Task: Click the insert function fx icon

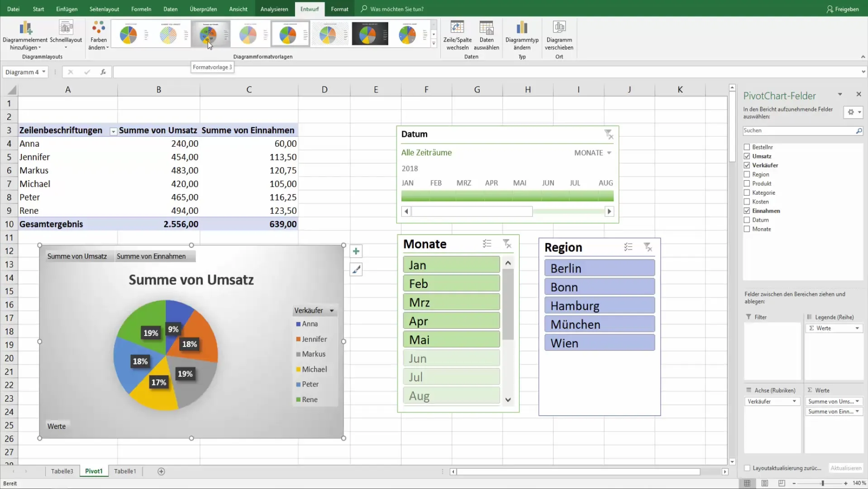Action: point(103,72)
